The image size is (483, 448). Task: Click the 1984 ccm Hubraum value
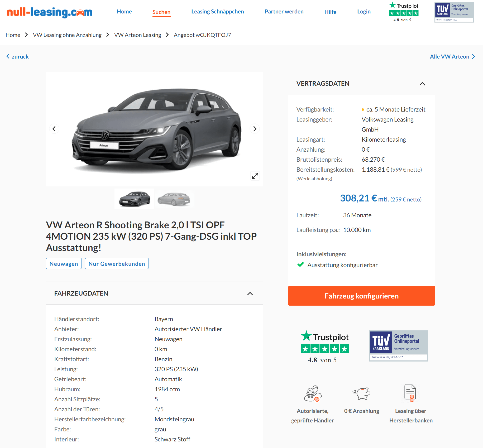(x=167, y=389)
